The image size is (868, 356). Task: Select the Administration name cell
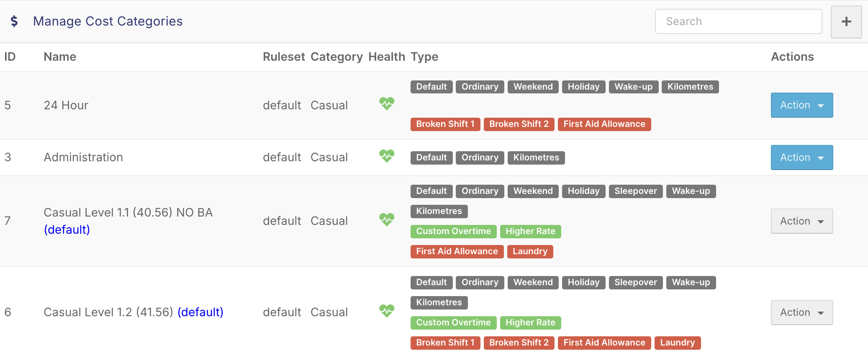[x=83, y=157]
